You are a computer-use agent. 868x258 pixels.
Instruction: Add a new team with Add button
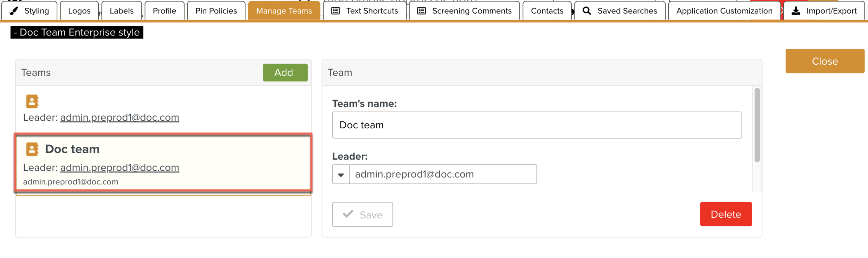click(285, 72)
